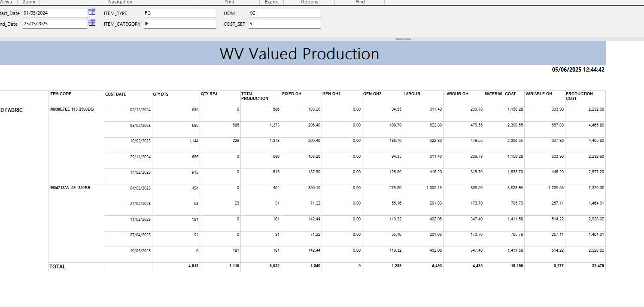Select item code IM04713AA 59 250BR
Viewport: 644px width, 307px height.
[x=70, y=188]
